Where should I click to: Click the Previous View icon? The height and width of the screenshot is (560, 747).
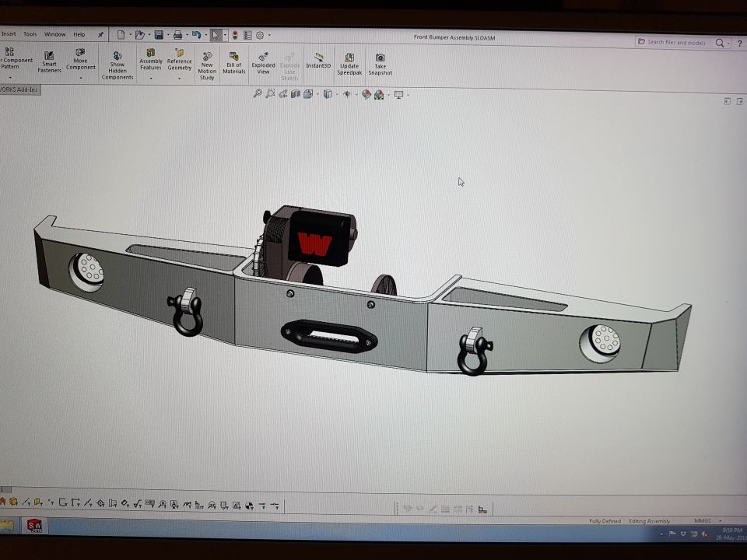pos(283,94)
